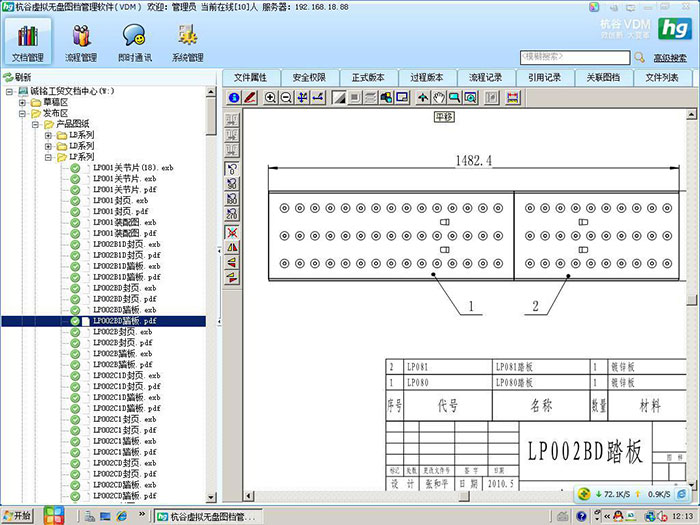Select the red pen markup tool
Screen dimensions: 700x525
[250, 97]
